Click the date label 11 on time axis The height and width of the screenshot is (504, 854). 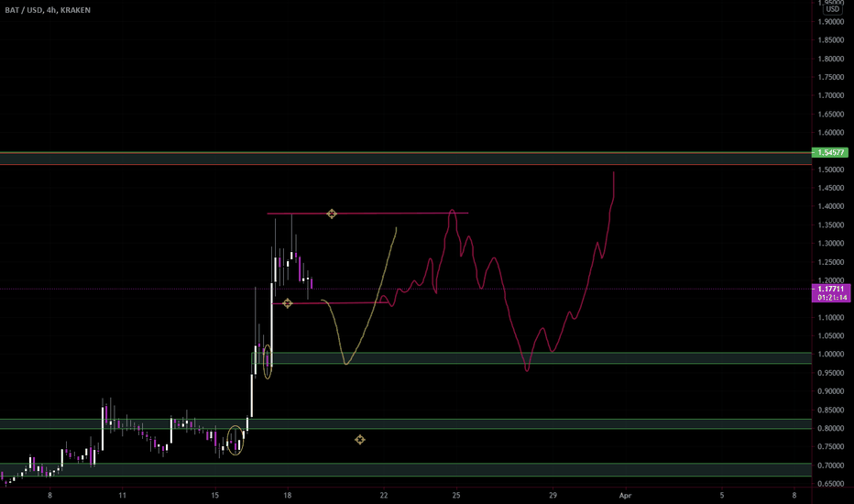[x=122, y=495]
